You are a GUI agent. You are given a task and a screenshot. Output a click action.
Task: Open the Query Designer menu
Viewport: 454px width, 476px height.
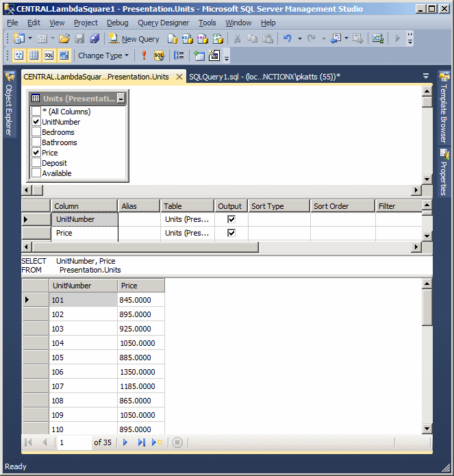(163, 23)
